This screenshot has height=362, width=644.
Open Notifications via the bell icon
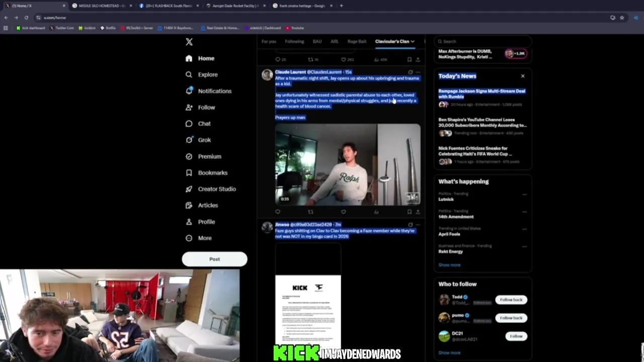(189, 91)
